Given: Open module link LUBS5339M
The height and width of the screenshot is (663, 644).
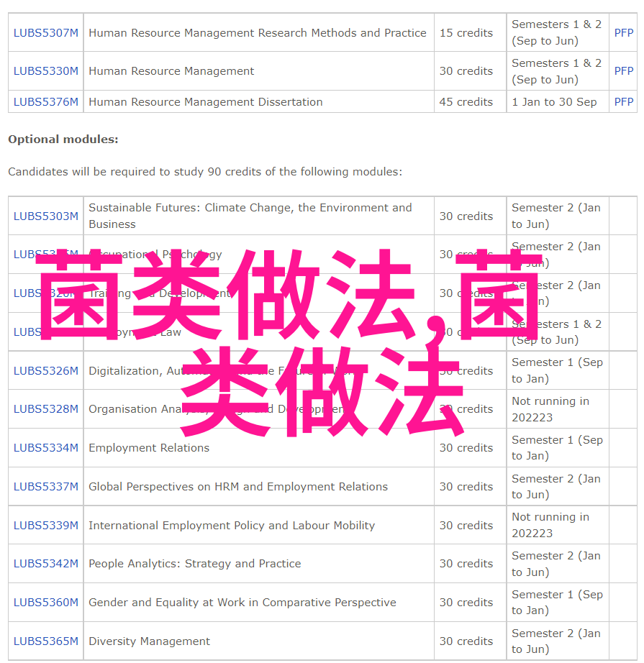Looking at the screenshot, I should (46, 525).
